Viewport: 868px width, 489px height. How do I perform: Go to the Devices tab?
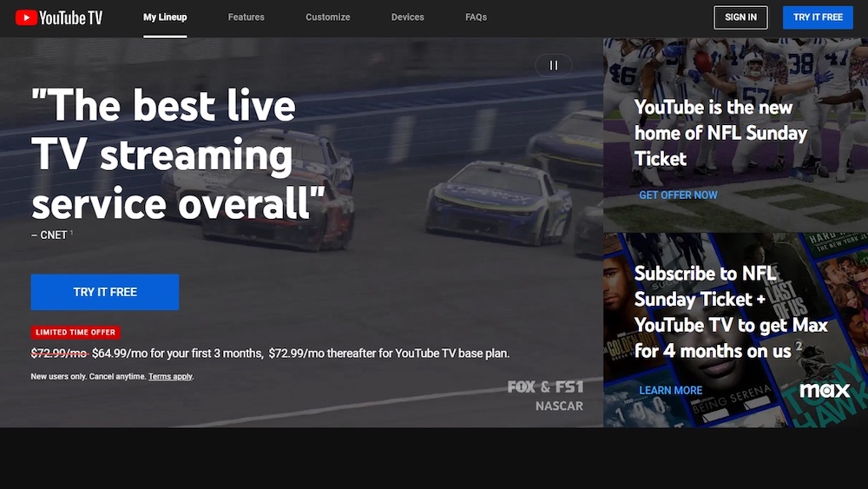(x=407, y=17)
